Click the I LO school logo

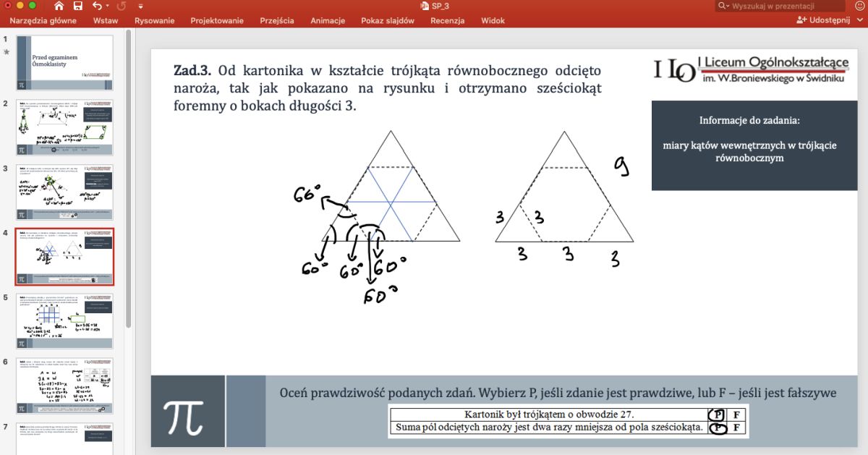tap(675, 69)
